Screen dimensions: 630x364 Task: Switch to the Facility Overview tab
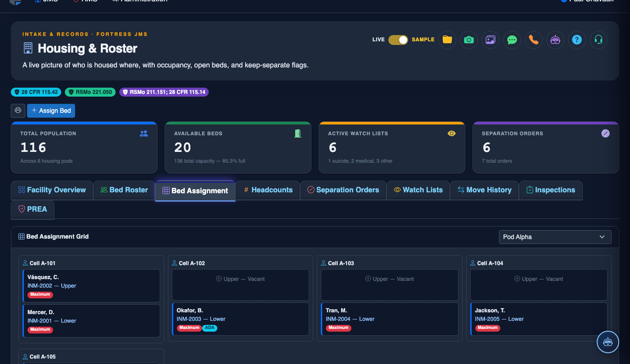52,190
